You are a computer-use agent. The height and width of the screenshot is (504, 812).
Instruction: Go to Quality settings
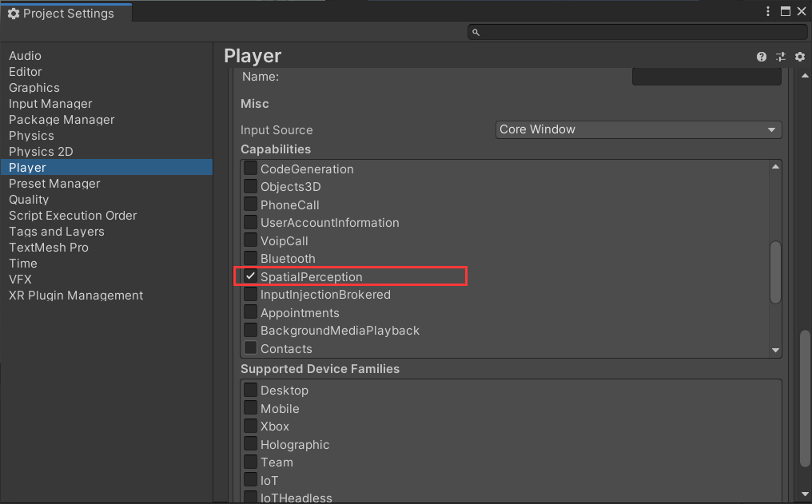(29, 200)
